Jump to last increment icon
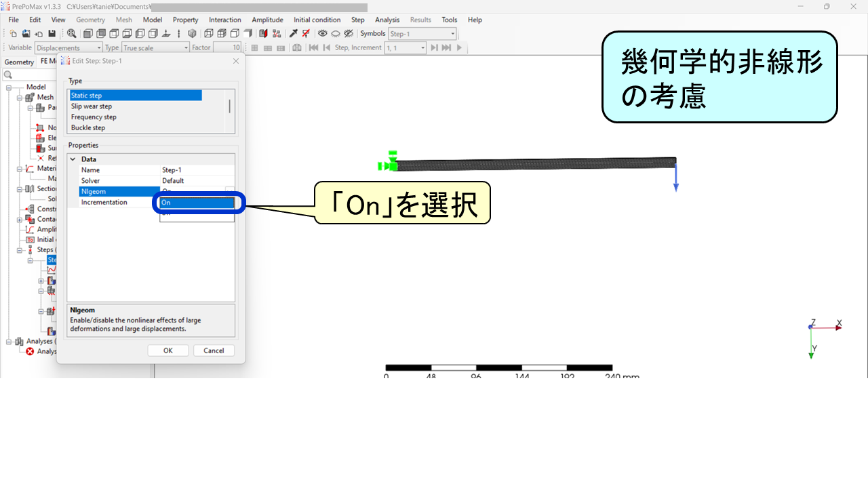The width and height of the screenshot is (868, 488). [446, 47]
